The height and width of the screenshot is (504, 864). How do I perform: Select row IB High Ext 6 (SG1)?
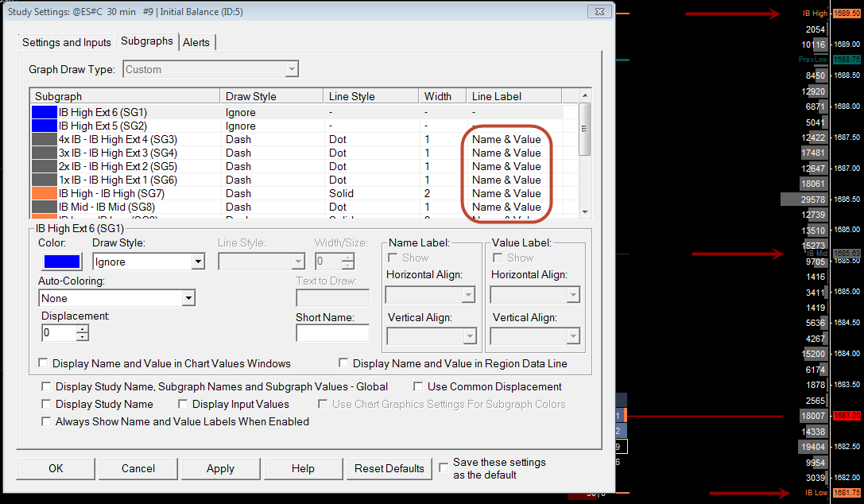point(304,112)
